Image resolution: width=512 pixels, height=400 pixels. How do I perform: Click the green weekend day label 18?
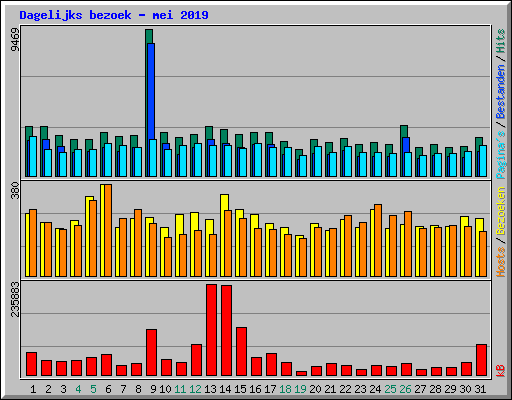285,389
